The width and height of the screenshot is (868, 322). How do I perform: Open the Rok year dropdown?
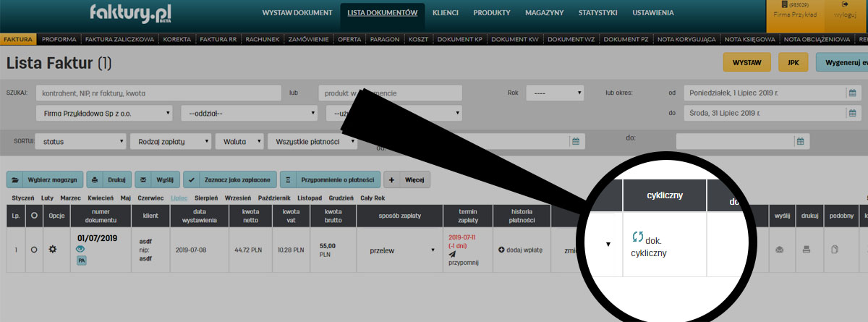coord(555,93)
